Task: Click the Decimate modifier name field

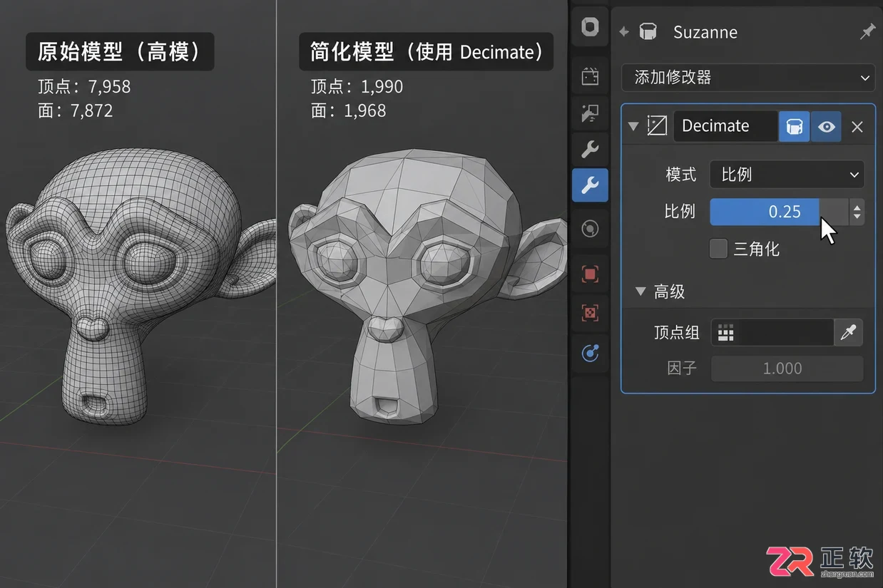Action: point(725,126)
